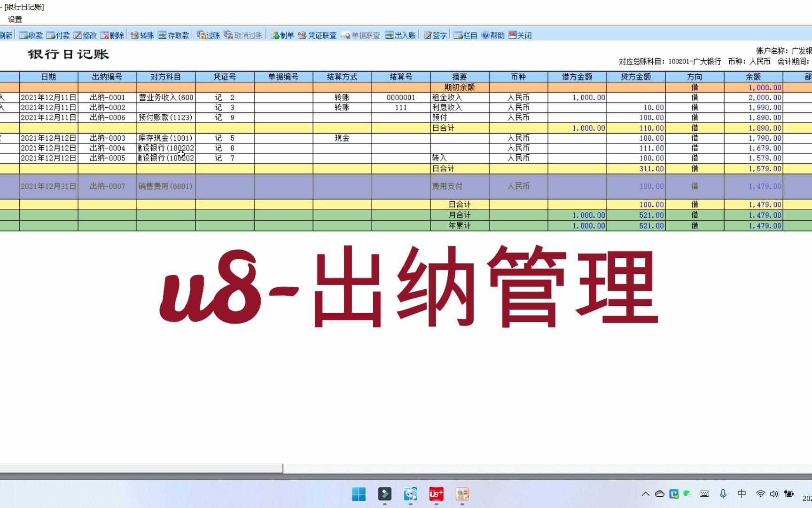The image size is (812, 508).
Task: Click settlement number 0000001 cell
Action: point(401,97)
